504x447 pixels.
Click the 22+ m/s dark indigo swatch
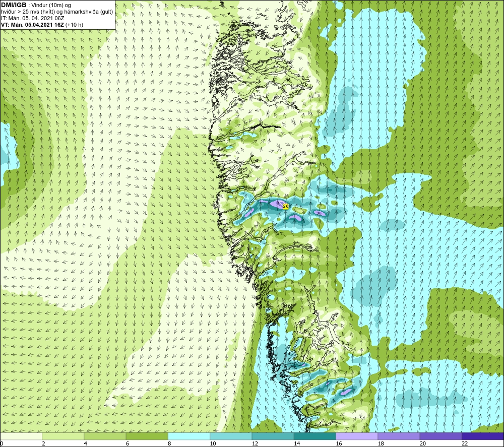482,436
